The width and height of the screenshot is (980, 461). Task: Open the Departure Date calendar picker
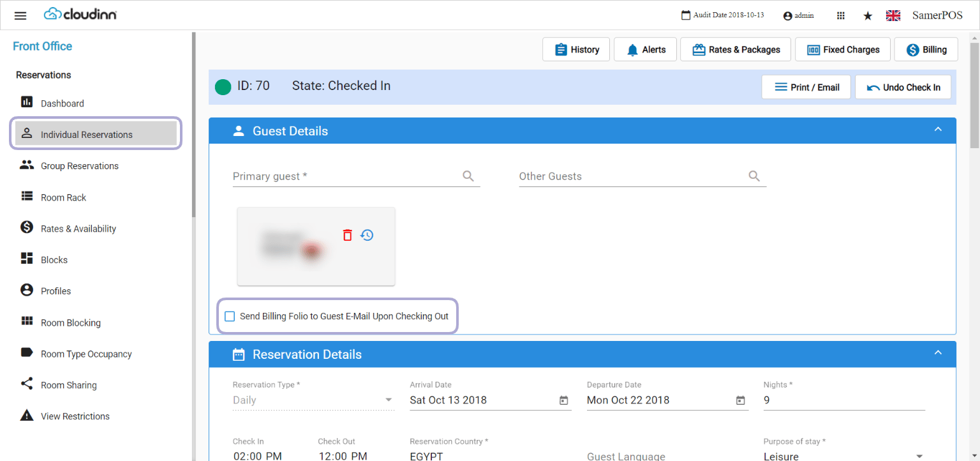tap(741, 400)
